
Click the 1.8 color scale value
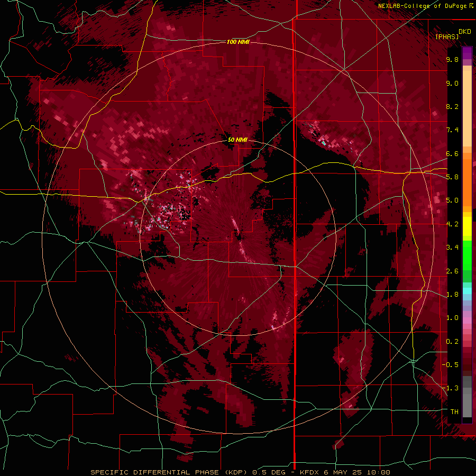point(452,295)
